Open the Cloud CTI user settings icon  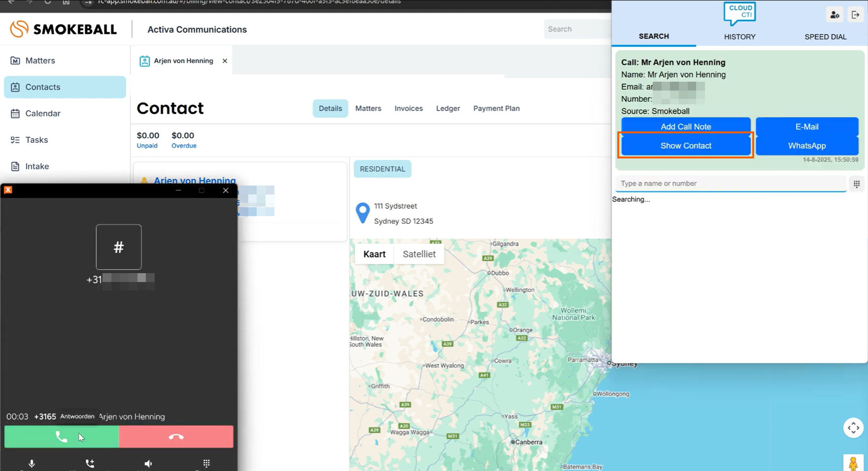(x=835, y=15)
